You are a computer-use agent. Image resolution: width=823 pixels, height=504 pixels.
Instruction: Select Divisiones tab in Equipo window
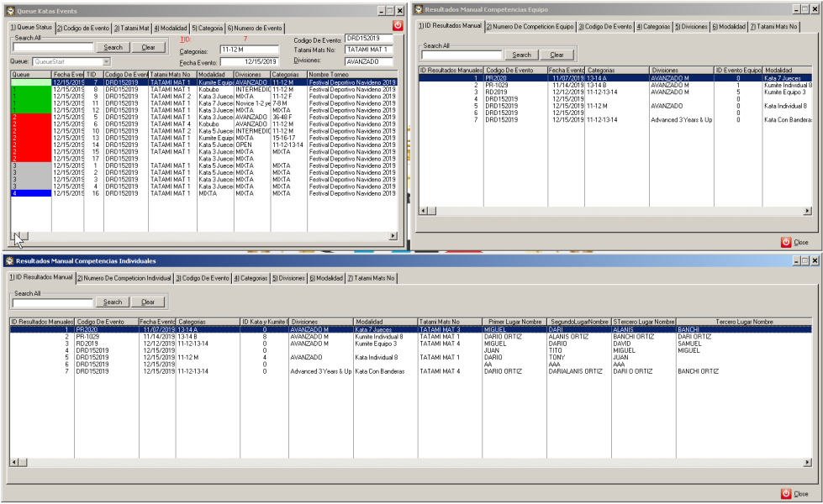(691, 27)
